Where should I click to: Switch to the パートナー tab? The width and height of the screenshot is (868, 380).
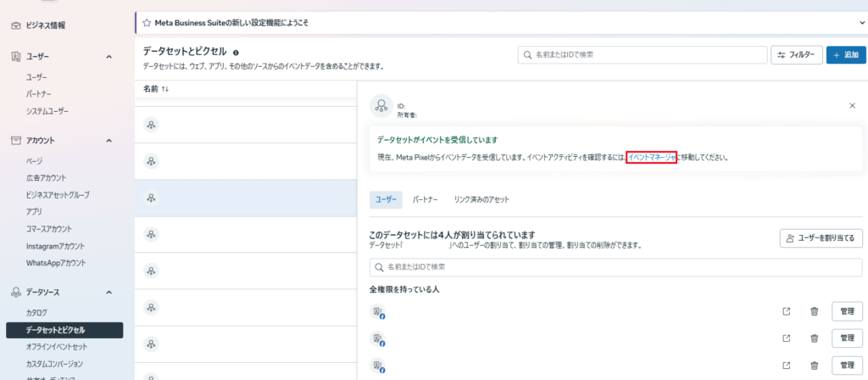(425, 199)
